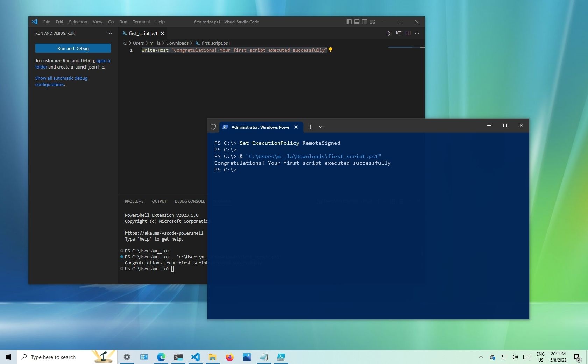The width and height of the screenshot is (588, 364).
Task: Launch Firefox from the taskbar
Action: [x=230, y=357]
